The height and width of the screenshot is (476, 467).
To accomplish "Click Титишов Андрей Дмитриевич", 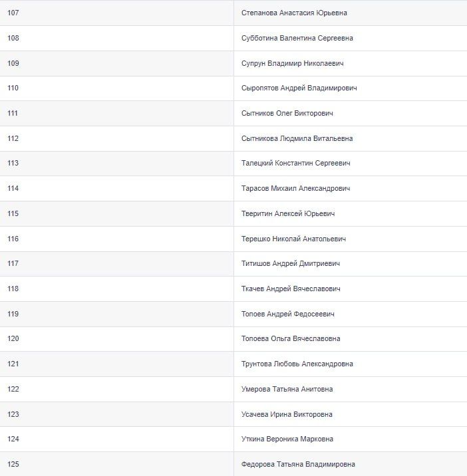I will [291, 263].
